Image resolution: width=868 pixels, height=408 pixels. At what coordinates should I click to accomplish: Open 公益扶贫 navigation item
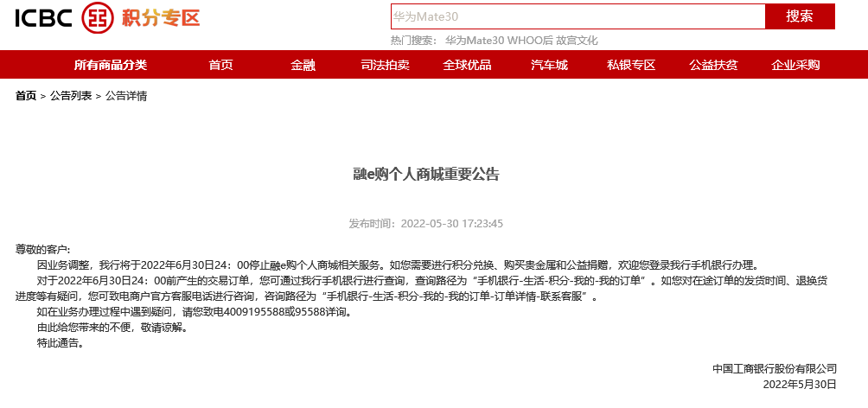pos(713,65)
